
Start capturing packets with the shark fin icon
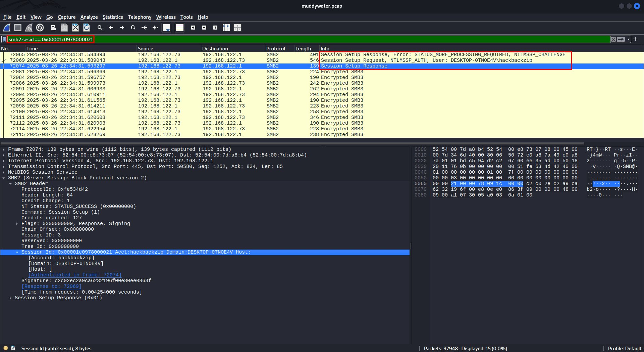coord(7,28)
